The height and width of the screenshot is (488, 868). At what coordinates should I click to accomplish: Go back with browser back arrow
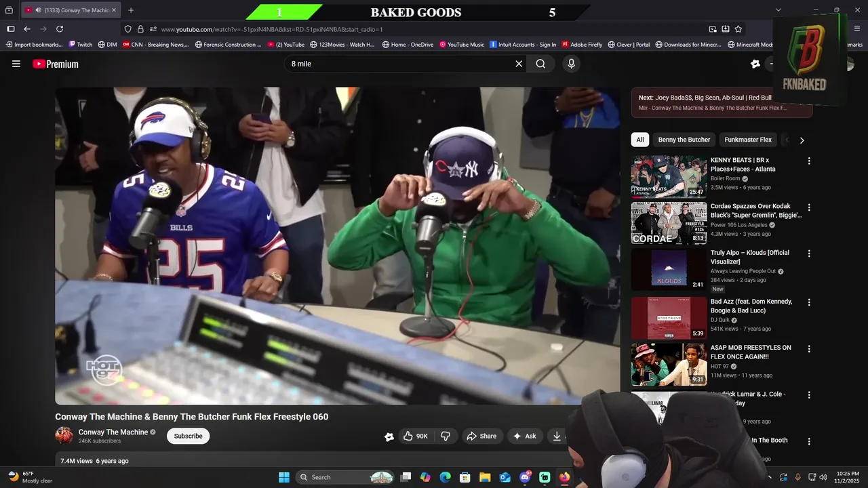(x=27, y=29)
